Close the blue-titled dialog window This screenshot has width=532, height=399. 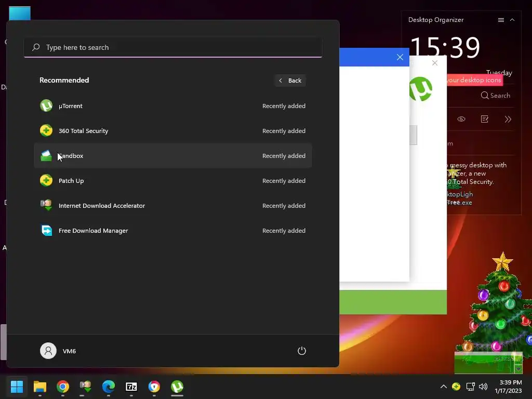tap(400, 57)
